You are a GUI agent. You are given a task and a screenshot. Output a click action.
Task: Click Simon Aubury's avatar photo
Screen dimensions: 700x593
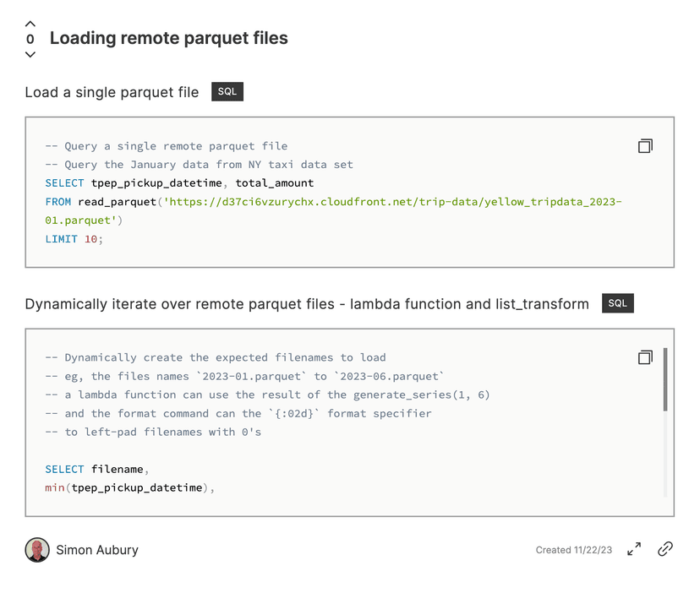tap(36, 549)
